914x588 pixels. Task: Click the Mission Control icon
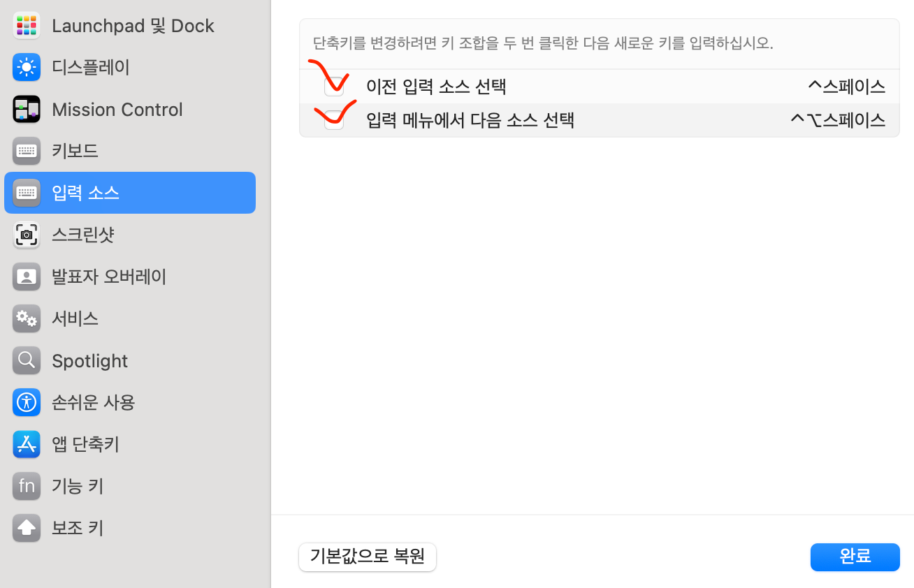tap(27, 110)
